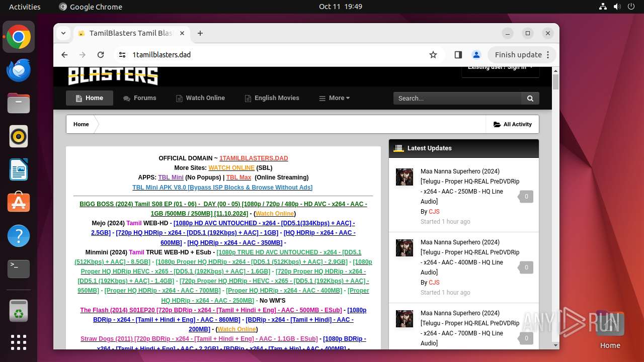Click avatar thumbnail of 250MB topic
The width and height of the screenshot is (644, 362).
405,177
